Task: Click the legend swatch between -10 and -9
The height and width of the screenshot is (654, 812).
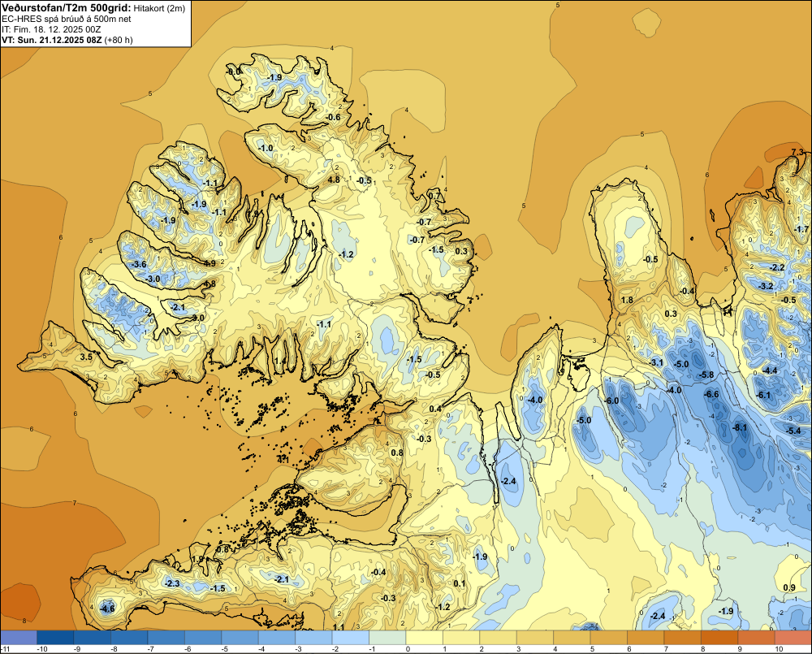Action: coord(55,637)
